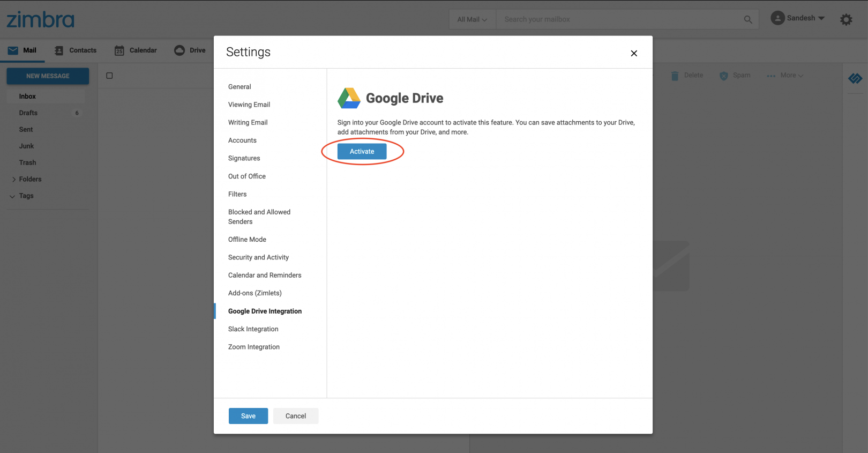Screen dimensions: 868x453
Task: Open the Calendar tab icon
Action: (x=119, y=50)
